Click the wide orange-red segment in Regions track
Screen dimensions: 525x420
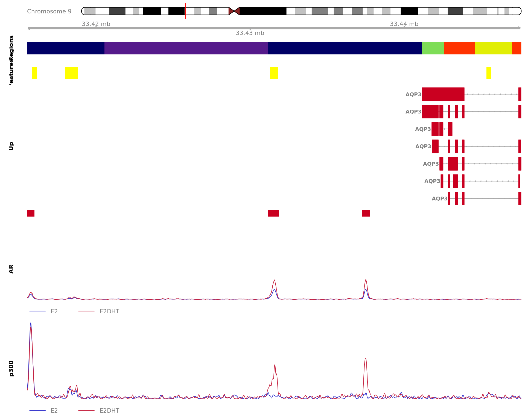pos(460,48)
